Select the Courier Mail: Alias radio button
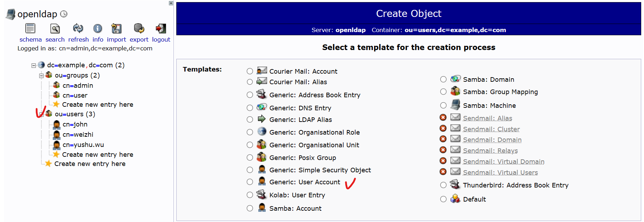644x222 pixels. pyautogui.click(x=250, y=82)
